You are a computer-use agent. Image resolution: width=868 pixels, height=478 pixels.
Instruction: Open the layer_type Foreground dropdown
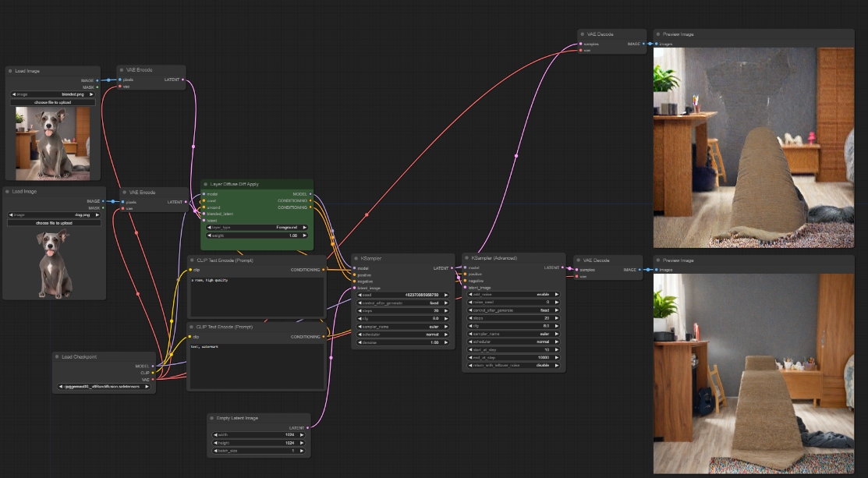tap(257, 227)
